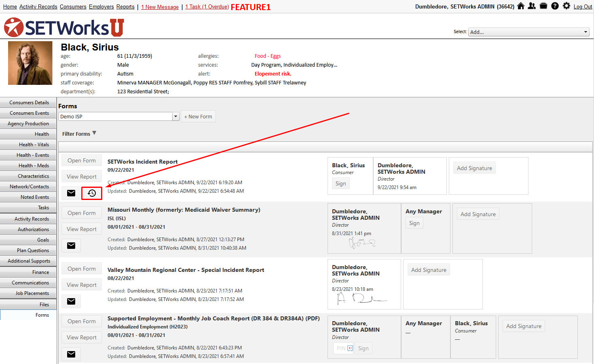This screenshot has width=594, height=364.
Task: Open Consumers in top menu
Action: (73, 7)
